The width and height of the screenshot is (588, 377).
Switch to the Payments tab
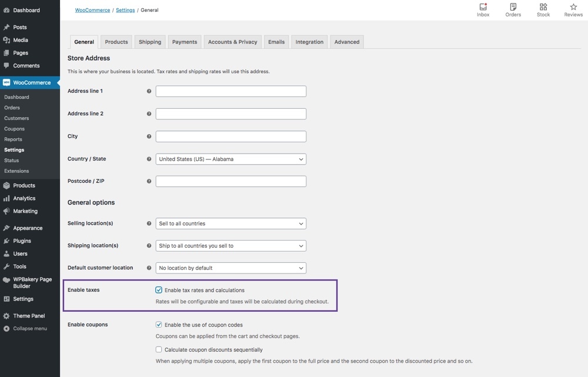coord(185,42)
